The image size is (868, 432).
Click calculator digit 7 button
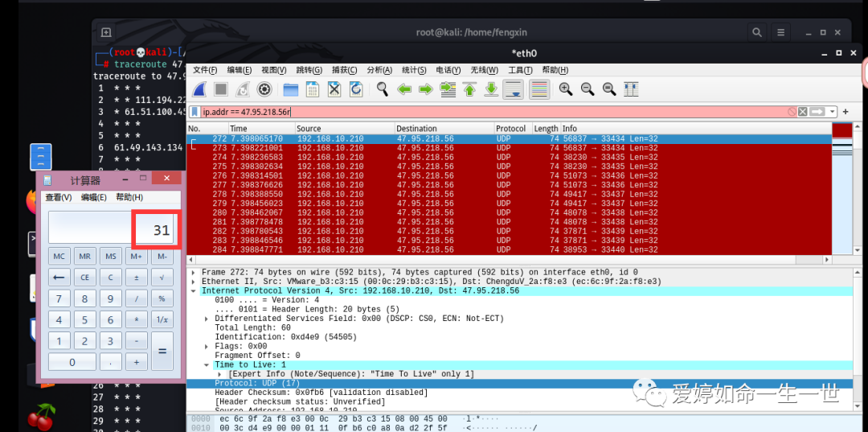[x=59, y=299]
